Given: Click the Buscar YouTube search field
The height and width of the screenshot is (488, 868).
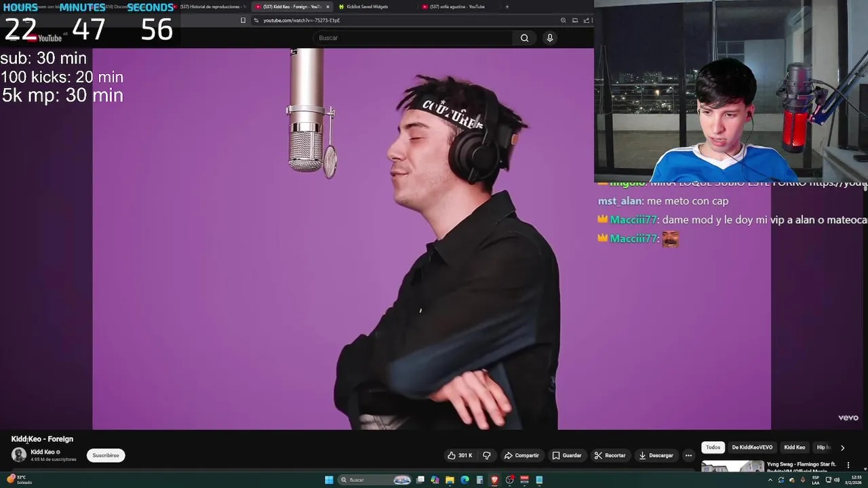Looking at the screenshot, I should click(x=414, y=38).
